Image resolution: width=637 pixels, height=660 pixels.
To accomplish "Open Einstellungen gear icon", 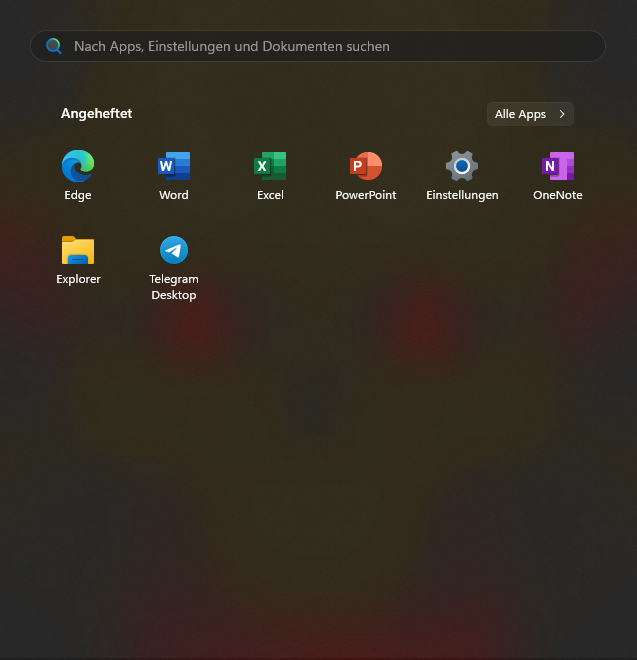I will pyautogui.click(x=462, y=166).
